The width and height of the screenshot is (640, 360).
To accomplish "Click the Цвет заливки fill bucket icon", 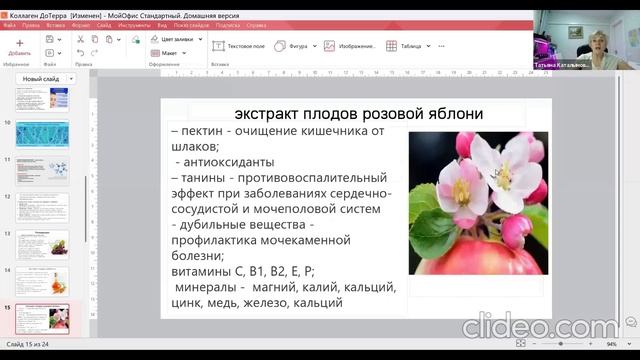I will (155, 39).
